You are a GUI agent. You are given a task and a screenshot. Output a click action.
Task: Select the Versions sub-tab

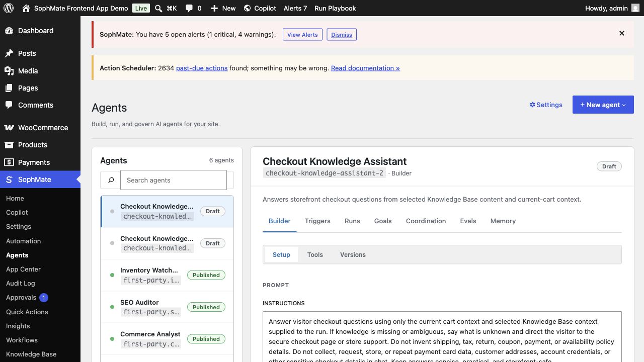click(x=353, y=254)
